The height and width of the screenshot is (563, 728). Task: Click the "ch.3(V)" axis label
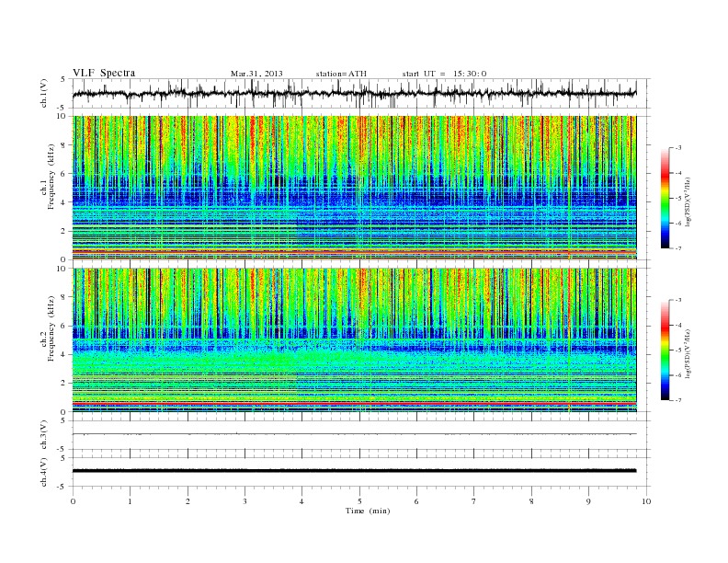44,435
